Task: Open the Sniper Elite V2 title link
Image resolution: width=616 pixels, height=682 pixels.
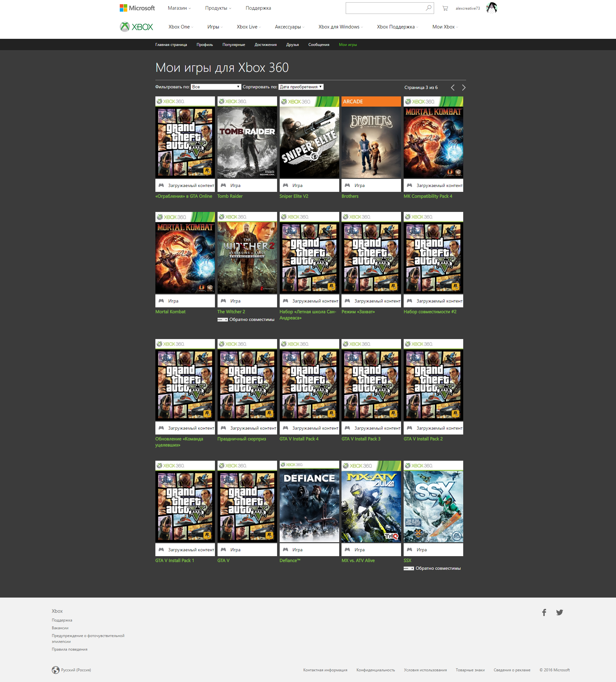Action: [294, 196]
